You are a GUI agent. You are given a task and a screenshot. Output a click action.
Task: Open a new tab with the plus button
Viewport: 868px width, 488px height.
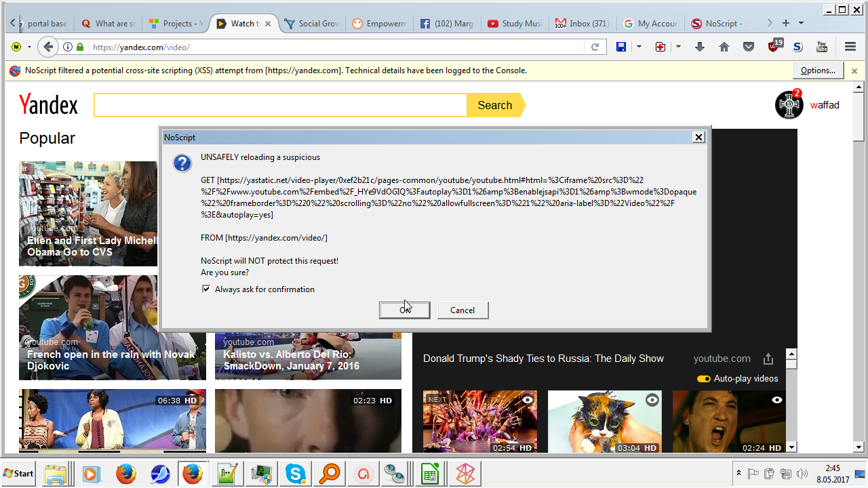click(x=786, y=23)
